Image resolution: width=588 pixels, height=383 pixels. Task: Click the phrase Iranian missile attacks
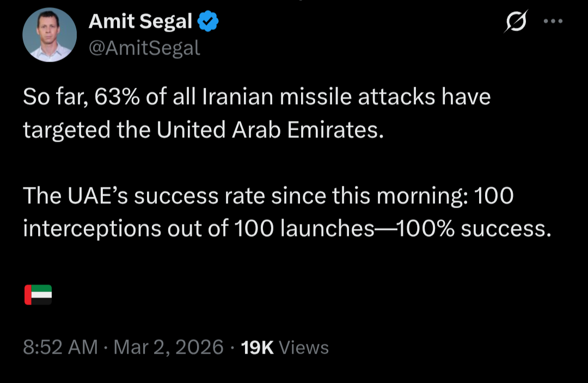click(x=318, y=97)
